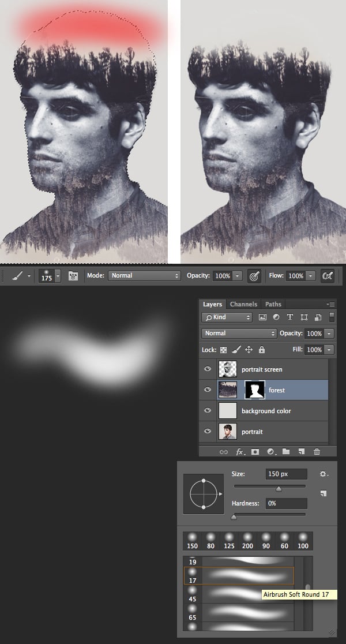Lock transparent pixels icon

click(x=224, y=350)
